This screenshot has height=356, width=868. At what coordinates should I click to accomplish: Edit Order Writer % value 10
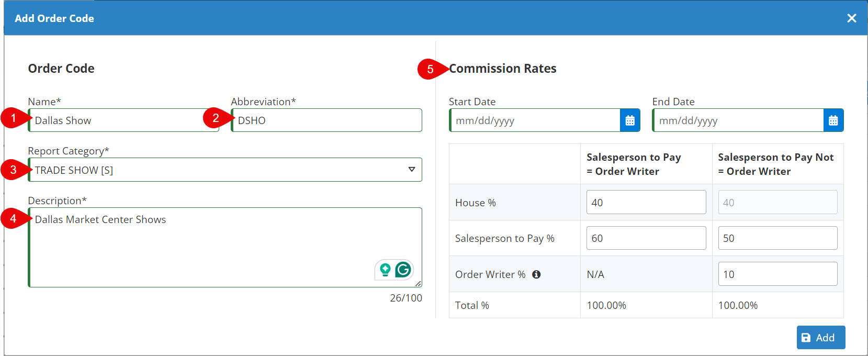coord(777,274)
